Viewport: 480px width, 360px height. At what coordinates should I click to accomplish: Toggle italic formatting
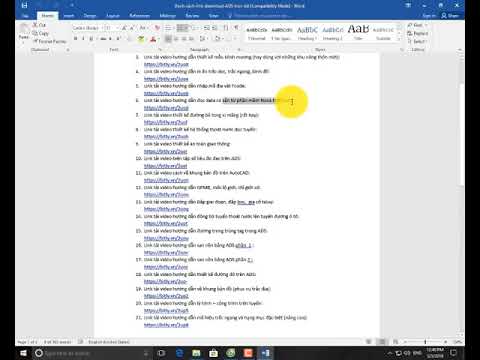[83, 39]
